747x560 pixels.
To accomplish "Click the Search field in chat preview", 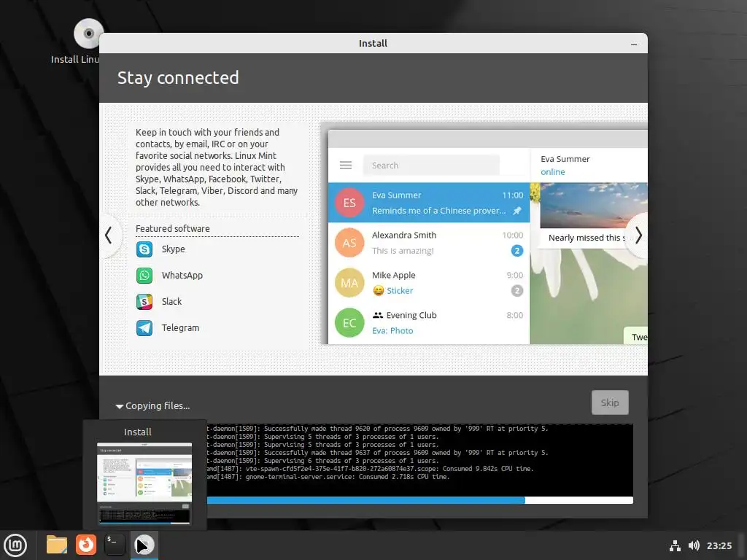I will 431,166.
